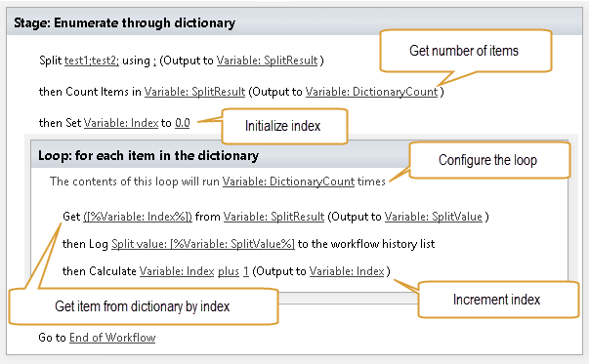Click the '0.0' value link
The height and width of the screenshot is (364, 589).
point(183,123)
